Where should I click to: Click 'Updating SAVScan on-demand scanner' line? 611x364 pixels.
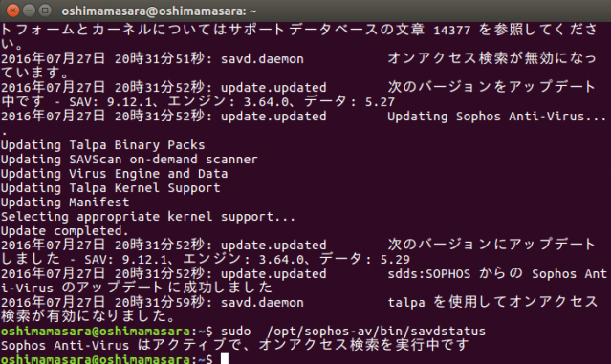click(x=129, y=160)
